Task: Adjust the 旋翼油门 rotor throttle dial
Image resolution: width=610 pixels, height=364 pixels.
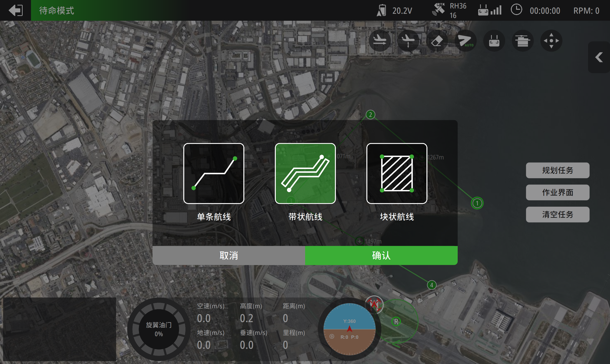Action: [x=159, y=329]
